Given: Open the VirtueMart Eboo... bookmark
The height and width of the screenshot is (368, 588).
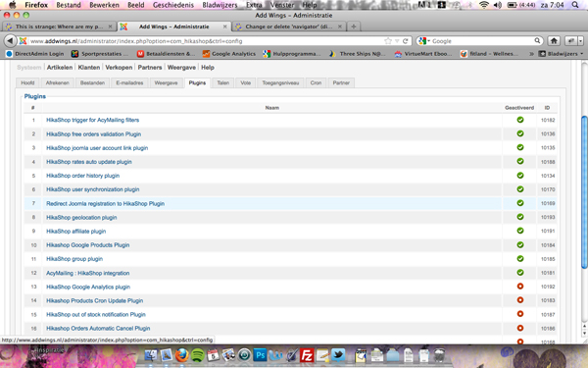Looking at the screenshot, I should point(423,54).
